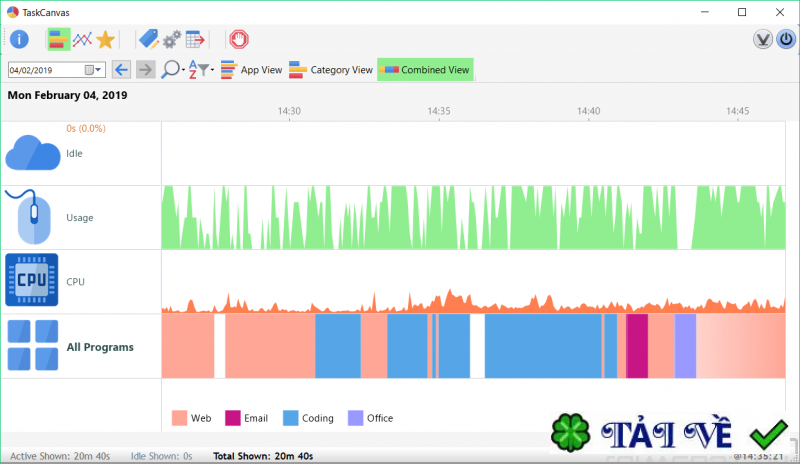The image size is (800, 464).
Task: Go back to the previous day
Action: coord(121,70)
